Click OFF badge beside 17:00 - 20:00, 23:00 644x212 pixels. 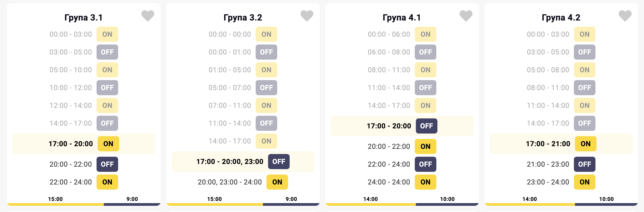tap(279, 162)
